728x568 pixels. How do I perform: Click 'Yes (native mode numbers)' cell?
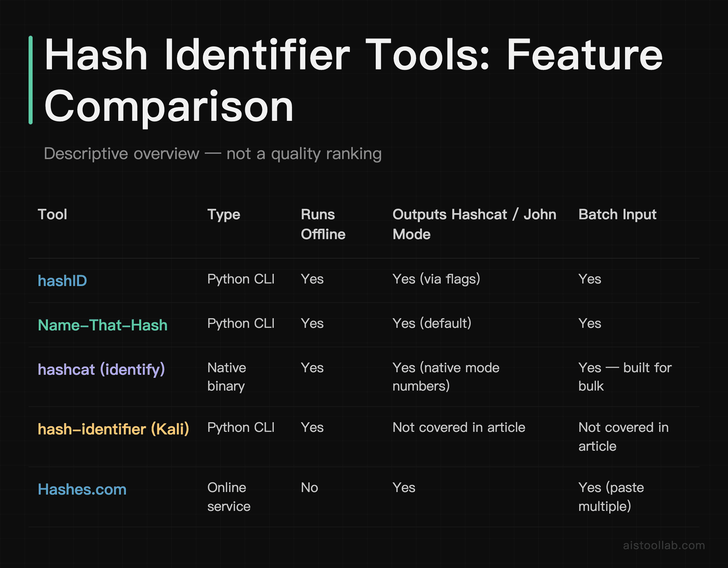click(446, 377)
